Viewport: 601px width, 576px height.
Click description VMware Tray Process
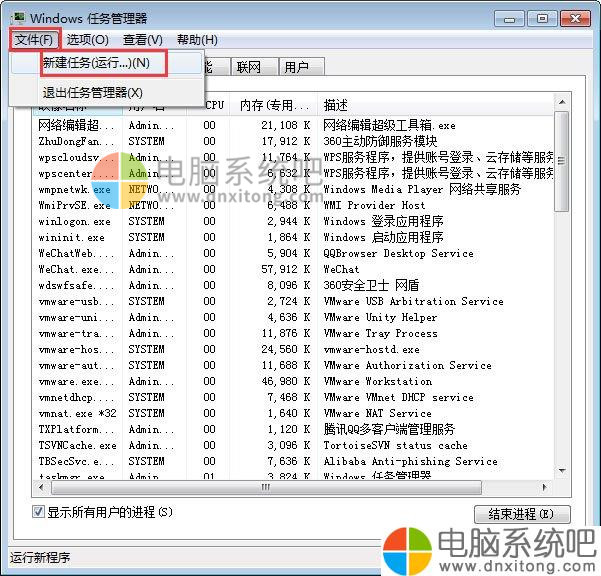click(380, 333)
